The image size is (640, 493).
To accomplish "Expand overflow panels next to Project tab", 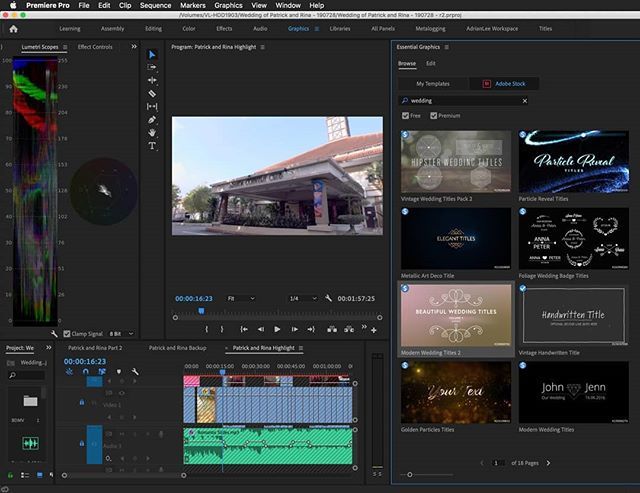I will 49,347.
